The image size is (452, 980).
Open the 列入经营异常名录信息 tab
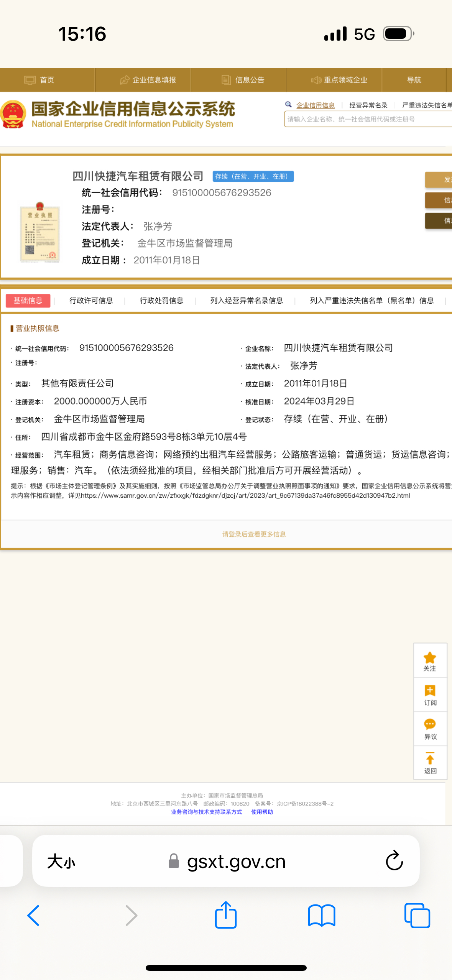[247, 301]
